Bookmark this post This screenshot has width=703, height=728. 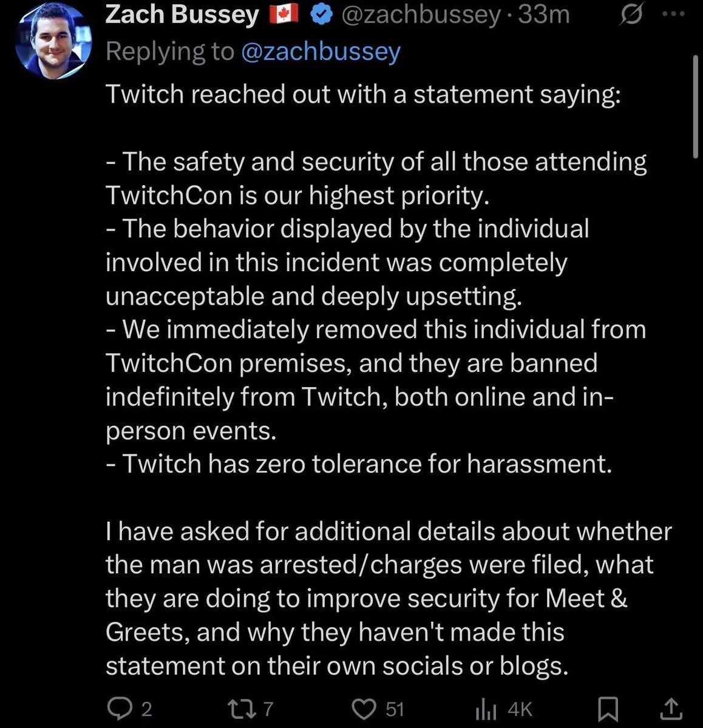608,709
